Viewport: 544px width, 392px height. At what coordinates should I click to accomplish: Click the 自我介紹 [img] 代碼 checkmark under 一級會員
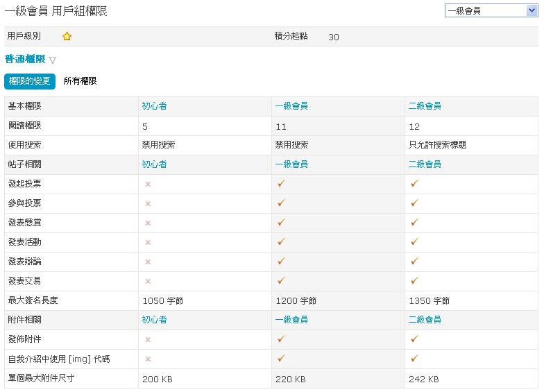point(281,359)
